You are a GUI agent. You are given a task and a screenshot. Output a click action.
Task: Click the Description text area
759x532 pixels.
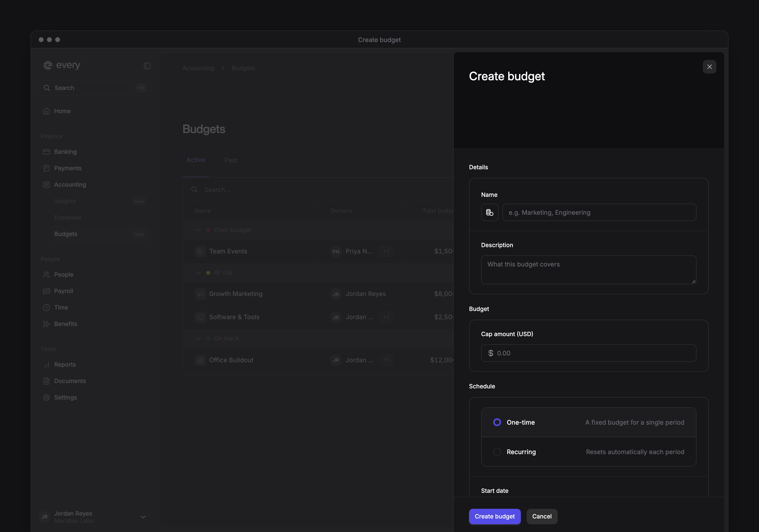pyautogui.click(x=588, y=270)
